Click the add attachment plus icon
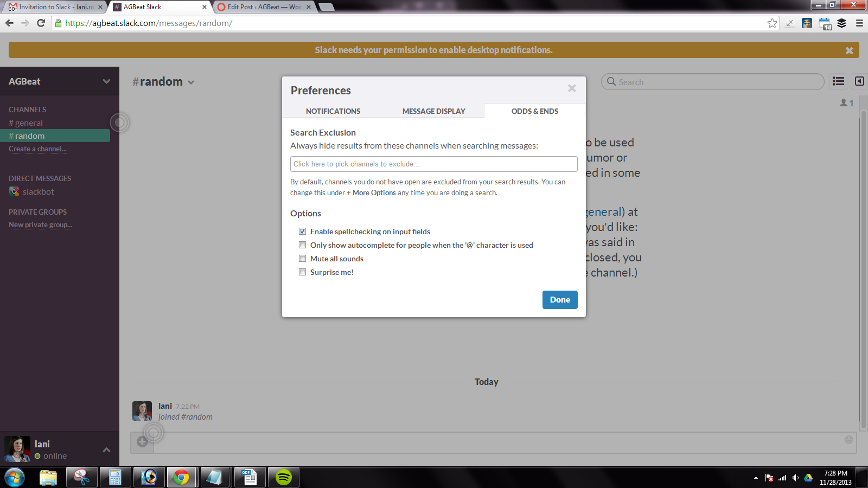Screen dimensions: 868x488 pos(143,442)
